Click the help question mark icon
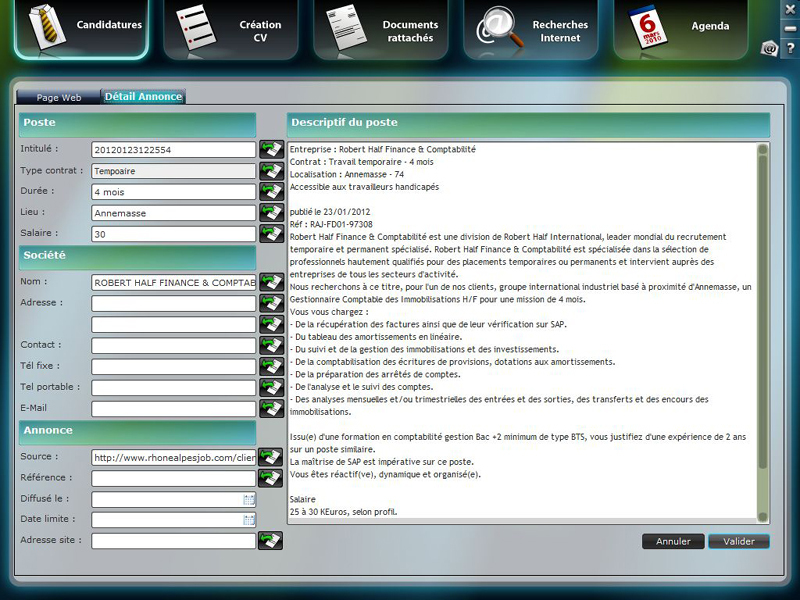The image size is (800, 600). [x=790, y=48]
